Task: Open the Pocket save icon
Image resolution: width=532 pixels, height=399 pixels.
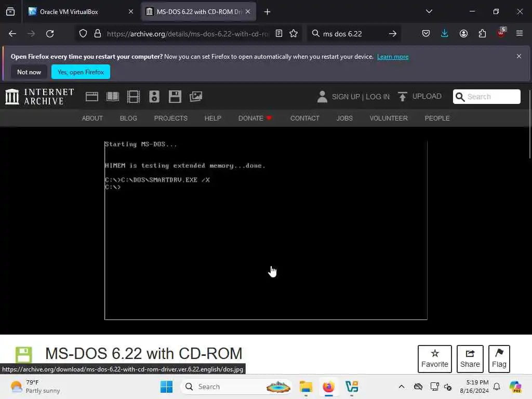Action: point(426,34)
